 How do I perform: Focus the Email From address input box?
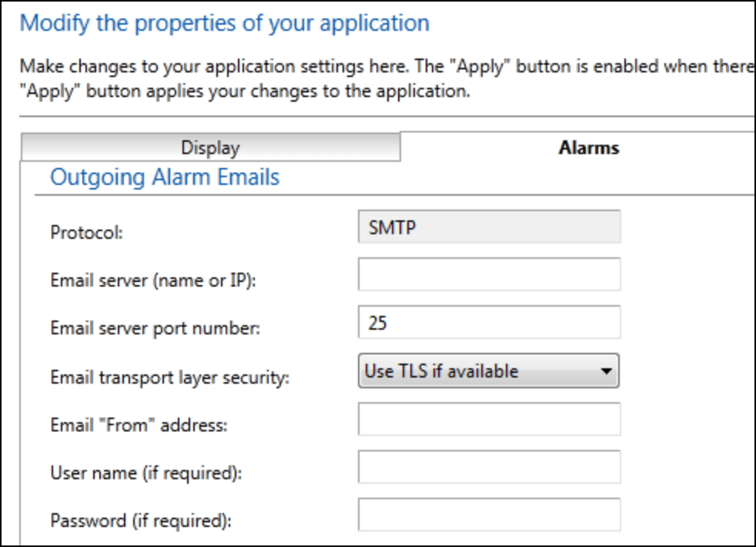489,419
